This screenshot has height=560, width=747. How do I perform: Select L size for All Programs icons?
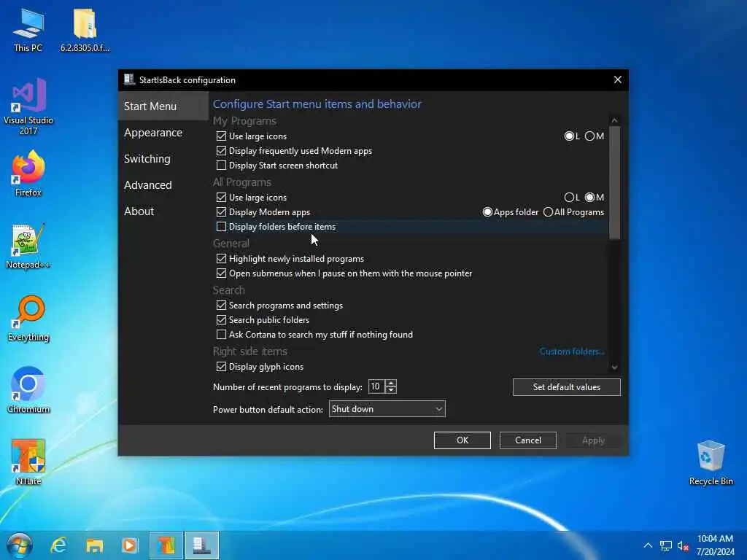pyautogui.click(x=569, y=197)
